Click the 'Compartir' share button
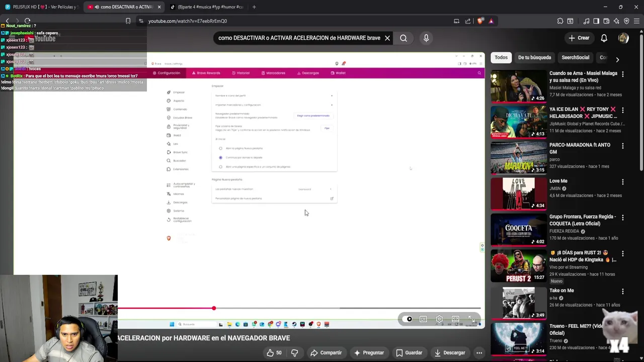Viewport: 644px width, 362px height. [326, 352]
